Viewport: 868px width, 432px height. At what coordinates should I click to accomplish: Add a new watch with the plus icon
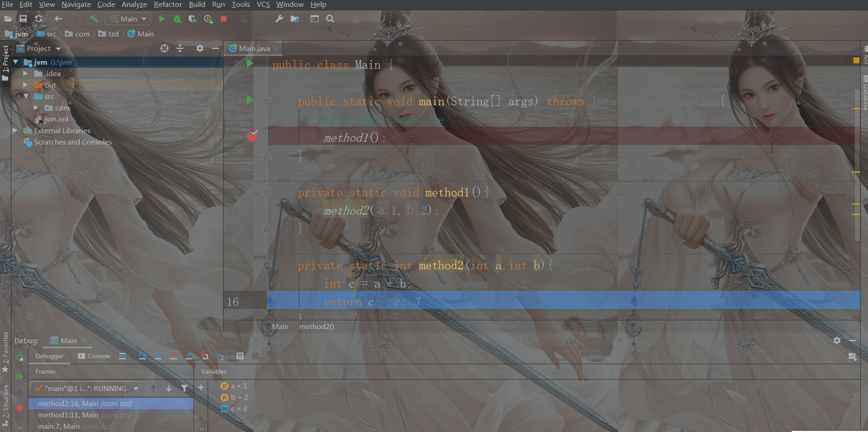tap(201, 388)
